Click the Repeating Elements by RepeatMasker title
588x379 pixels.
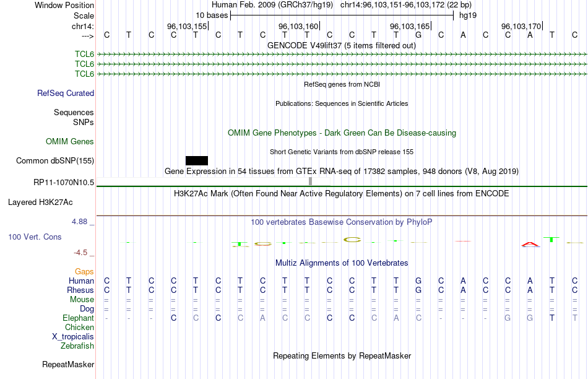pos(342,355)
